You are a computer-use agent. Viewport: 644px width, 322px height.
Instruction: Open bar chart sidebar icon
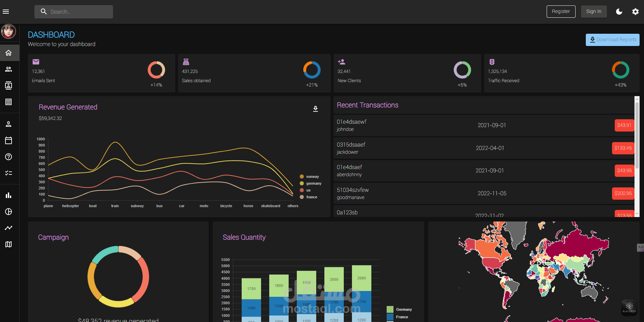tap(9, 195)
